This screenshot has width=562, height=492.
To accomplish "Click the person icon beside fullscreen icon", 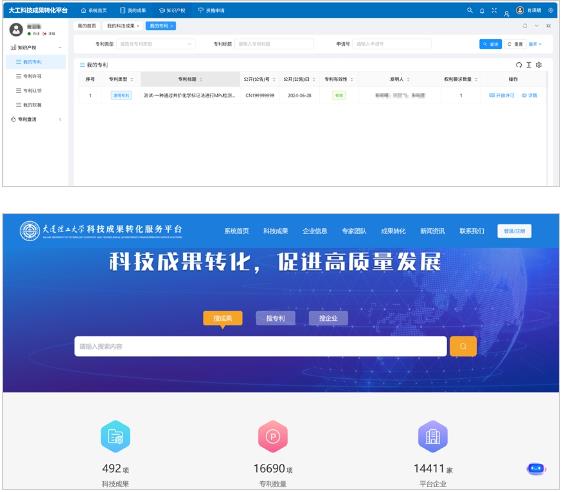I will click(x=506, y=14).
